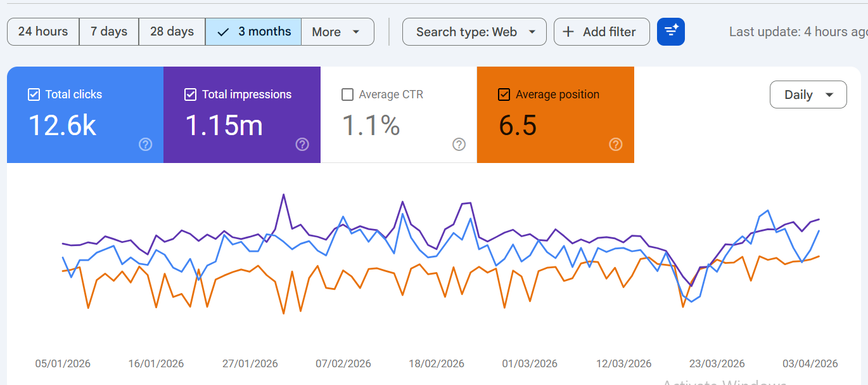Open the Daily granularity dropdown
Viewport: 868px width, 385px height.
(x=808, y=95)
